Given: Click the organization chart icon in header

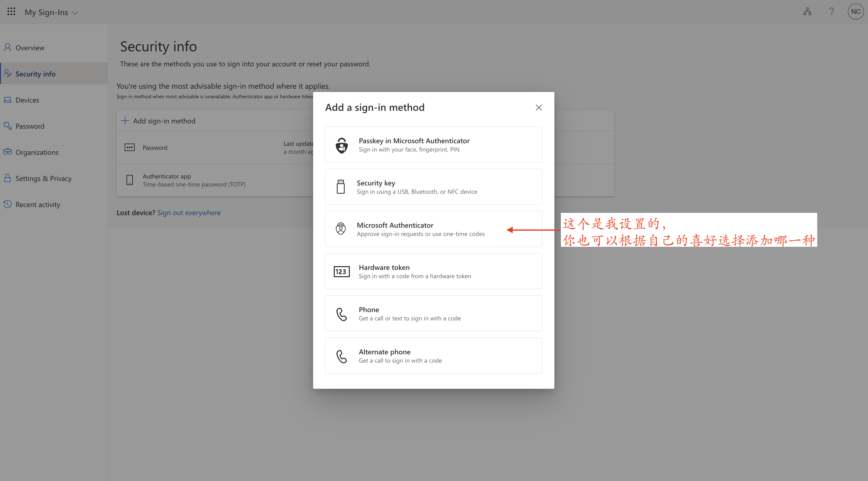Looking at the screenshot, I should [x=807, y=12].
